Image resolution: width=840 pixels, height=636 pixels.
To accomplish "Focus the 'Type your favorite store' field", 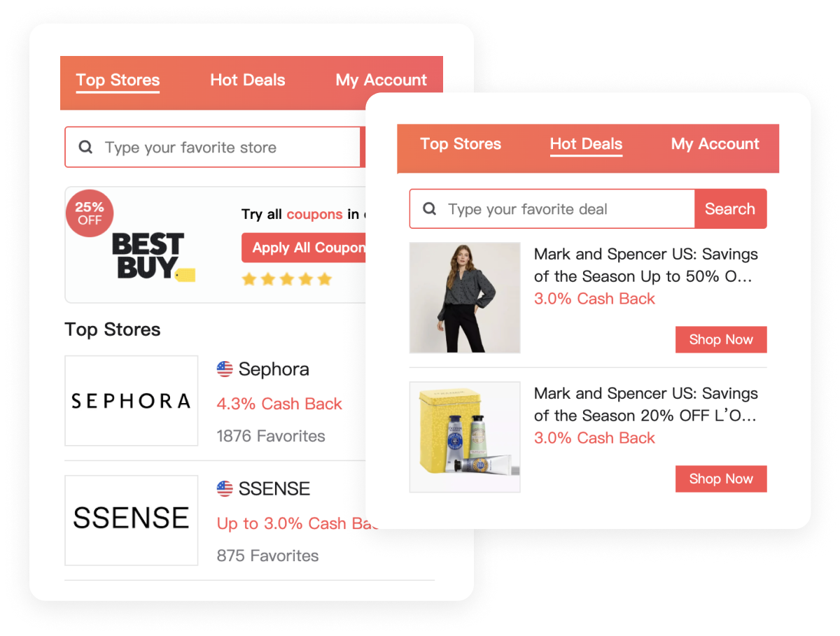I will pyautogui.click(x=213, y=147).
